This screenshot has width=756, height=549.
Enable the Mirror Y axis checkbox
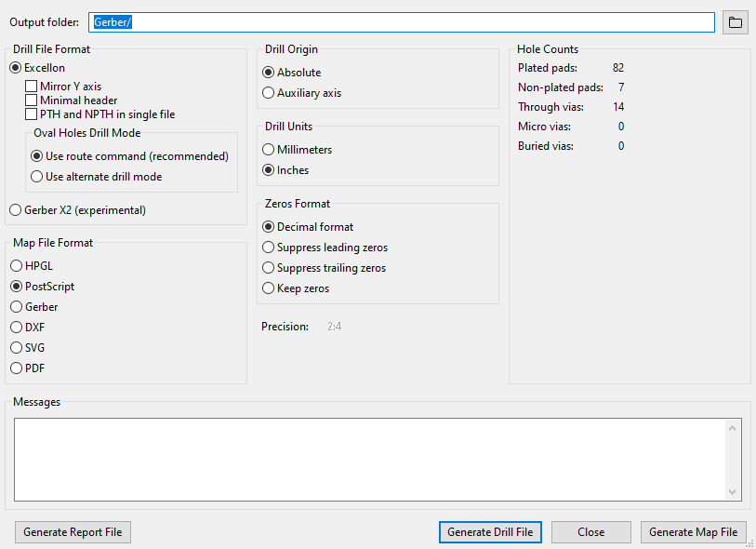(x=63, y=87)
